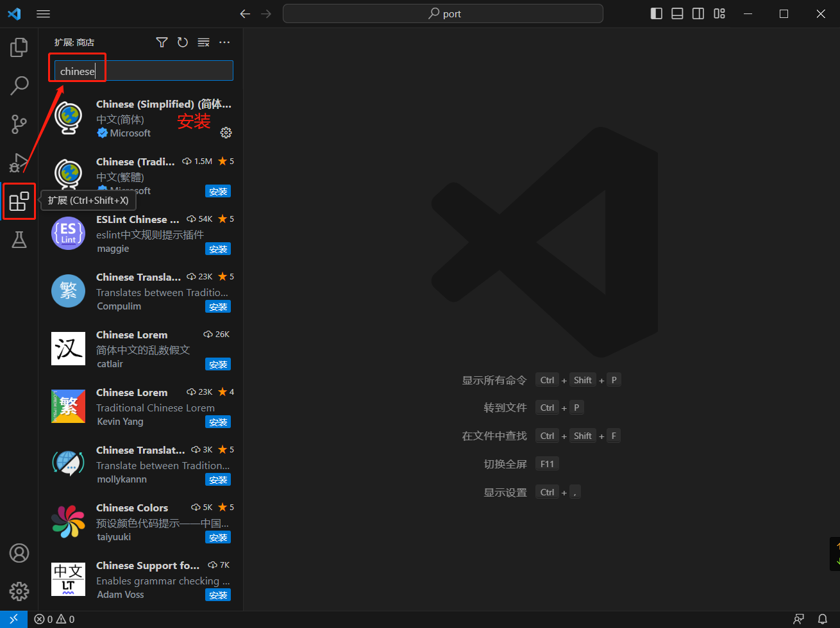840x628 pixels.
Task: Open the ESLint Chinese Rules extension thumbnail
Action: click(x=68, y=233)
